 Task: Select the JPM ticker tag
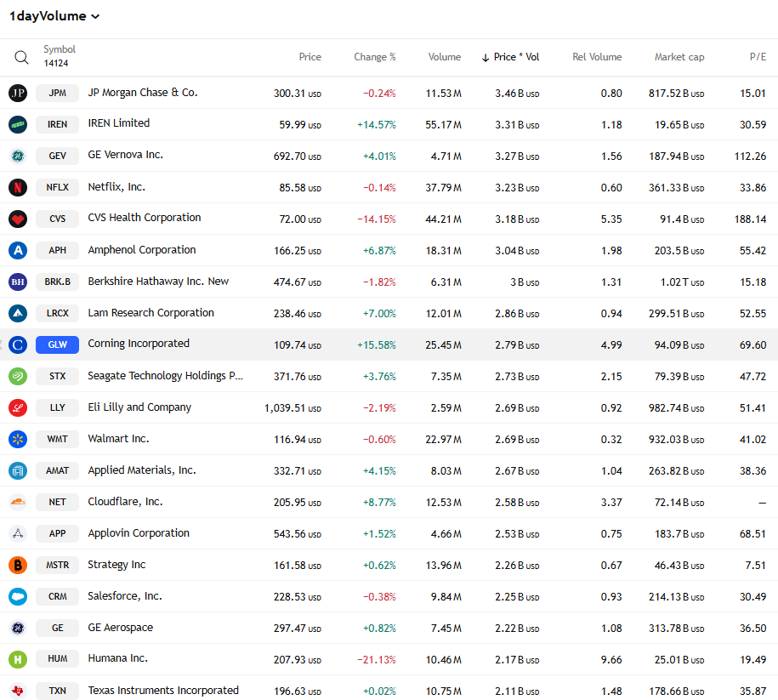[58, 93]
